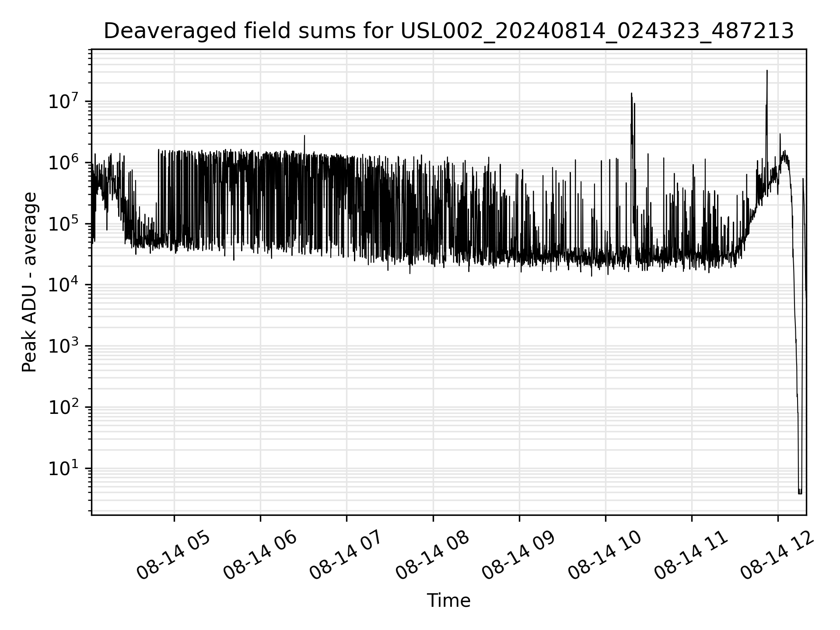This screenshot has width=840, height=630.
Task: Click the tallest spike peak before 12:00
Action: coord(767,70)
